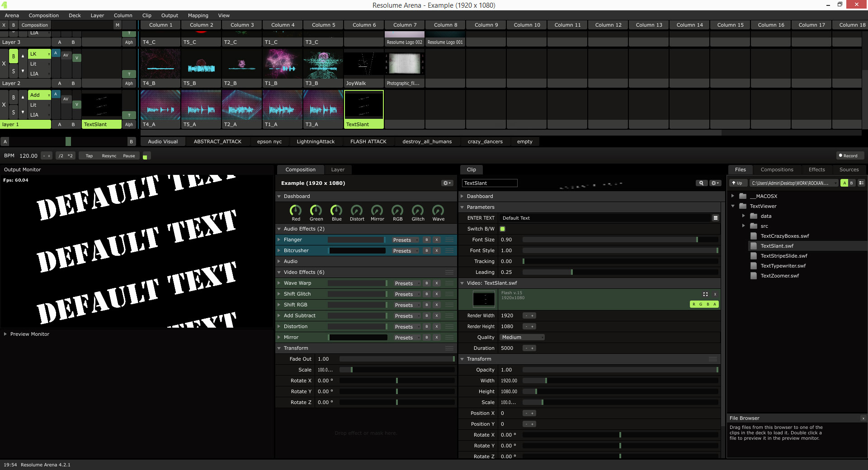Open the Quality dropdown set to Medium
The width and height of the screenshot is (868, 470).
coord(521,337)
